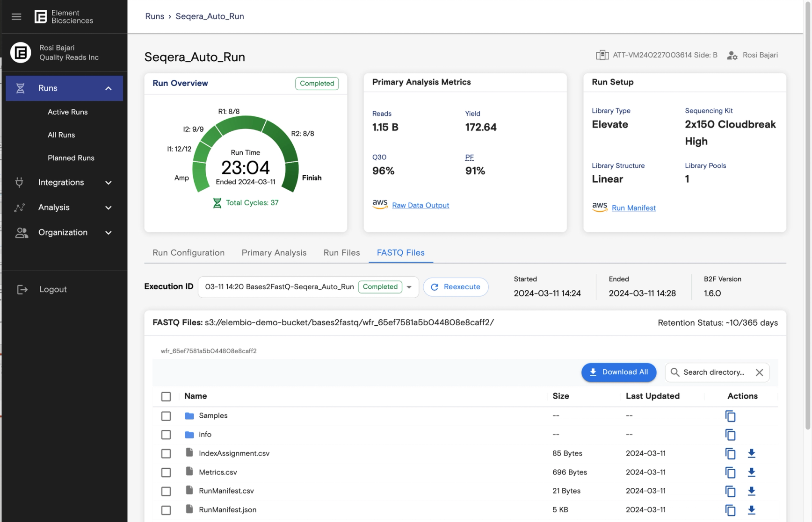812x522 pixels.
Task: Copy path of Metrics.csv file
Action: point(730,472)
